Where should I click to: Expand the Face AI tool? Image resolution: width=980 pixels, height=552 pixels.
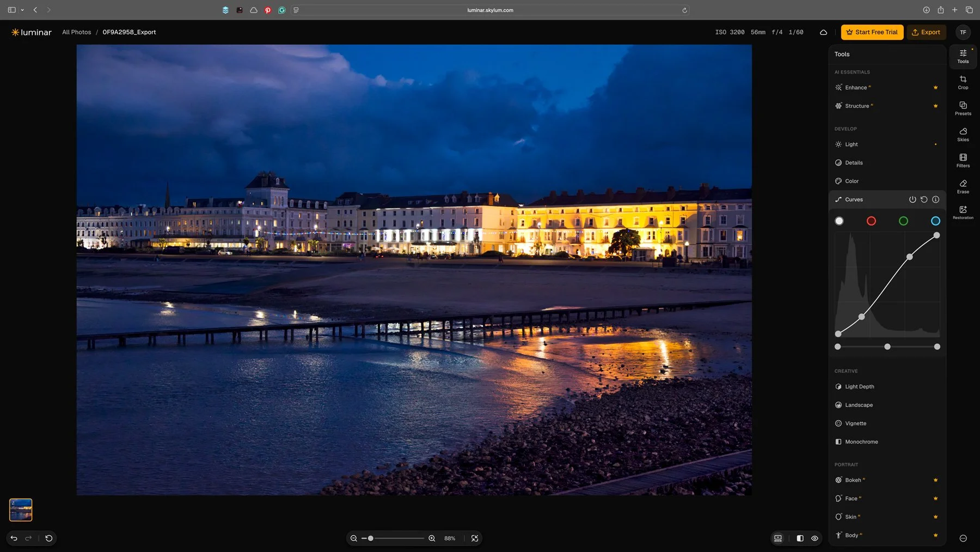(x=887, y=499)
